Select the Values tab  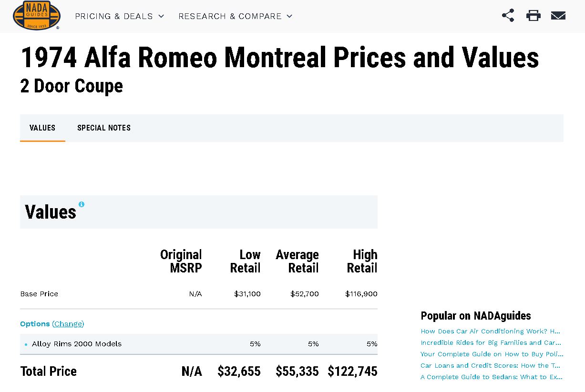(x=42, y=128)
